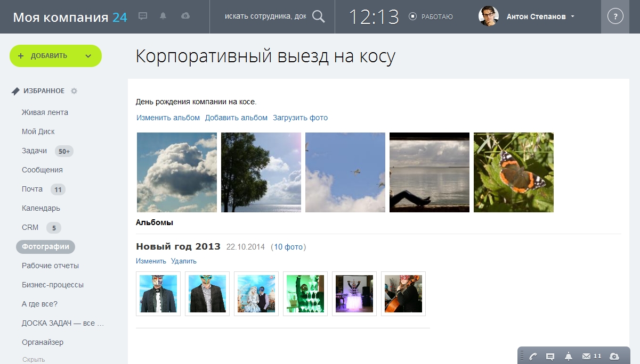Expand the Антон Степанов user menu
Screen dimensions: 640x364
[x=540, y=16]
